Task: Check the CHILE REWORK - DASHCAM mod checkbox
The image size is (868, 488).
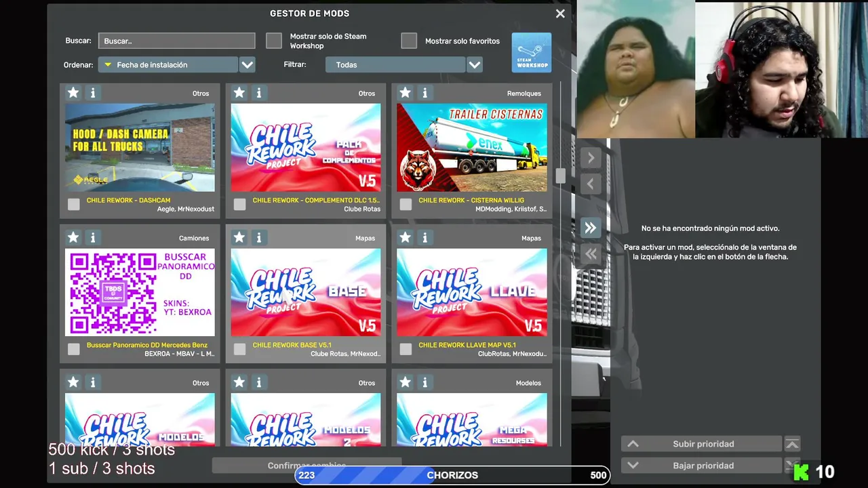Action: 74,204
